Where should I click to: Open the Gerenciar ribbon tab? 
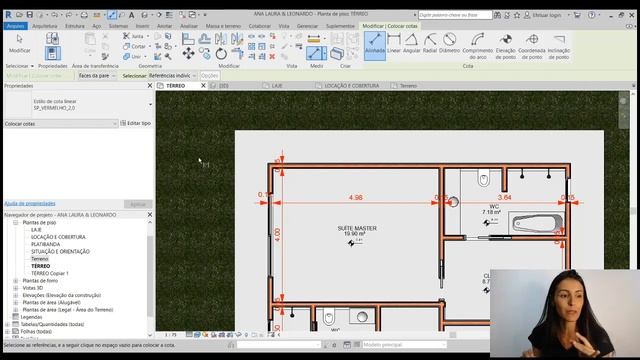[x=307, y=26]
